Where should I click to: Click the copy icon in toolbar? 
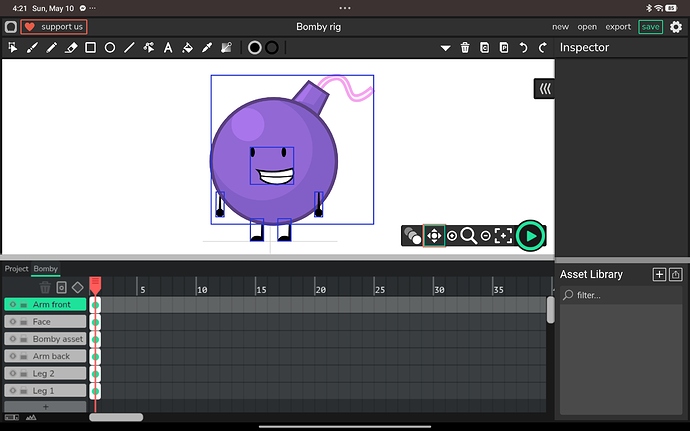click(x=484, y=48)
